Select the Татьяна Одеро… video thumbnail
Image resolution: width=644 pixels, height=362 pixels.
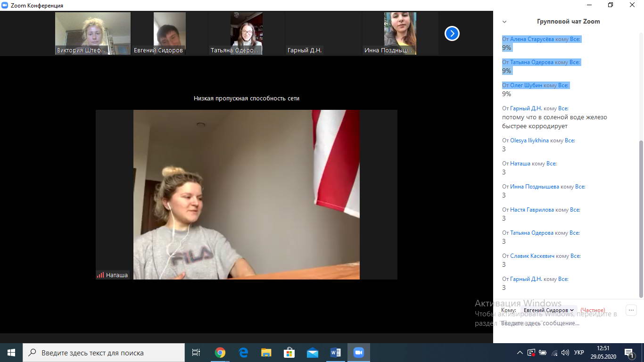pyautogui.click(x=247, y=33)
